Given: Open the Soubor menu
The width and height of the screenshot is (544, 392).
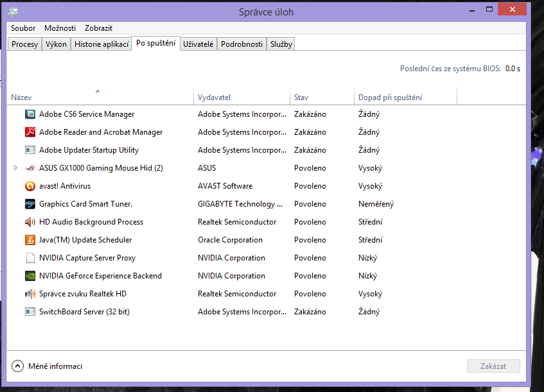Looking at the screenshot, I should [x=23, y=28].
